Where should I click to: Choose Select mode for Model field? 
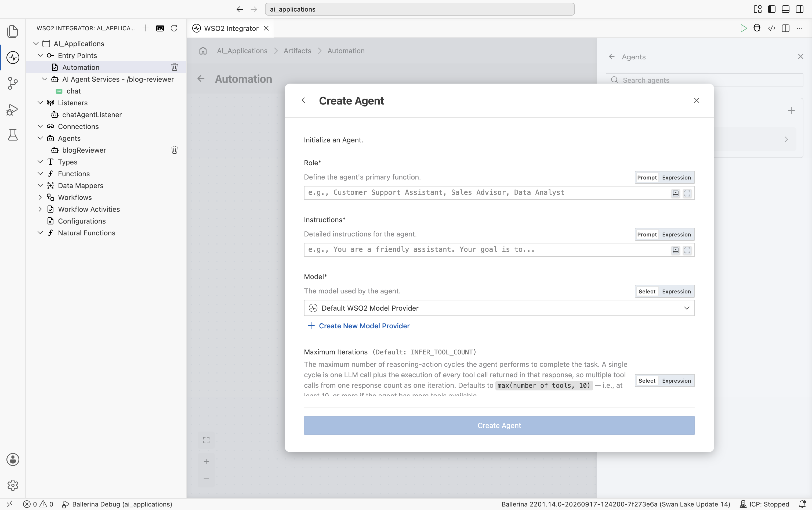click(x=647, y=292)
